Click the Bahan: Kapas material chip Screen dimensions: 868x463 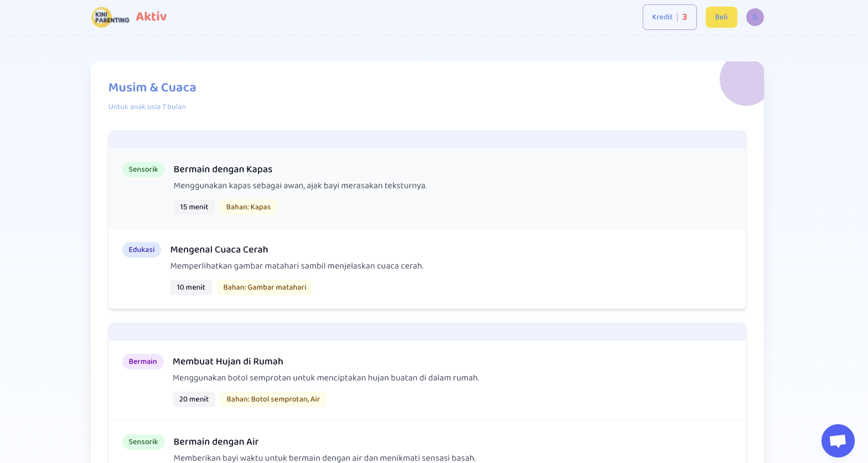[x=248, y=207]
